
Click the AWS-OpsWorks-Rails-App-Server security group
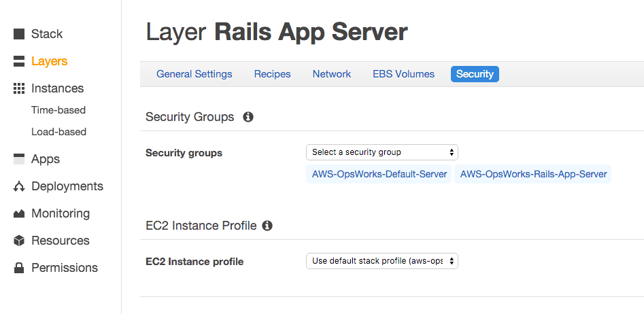pos(533,174)
